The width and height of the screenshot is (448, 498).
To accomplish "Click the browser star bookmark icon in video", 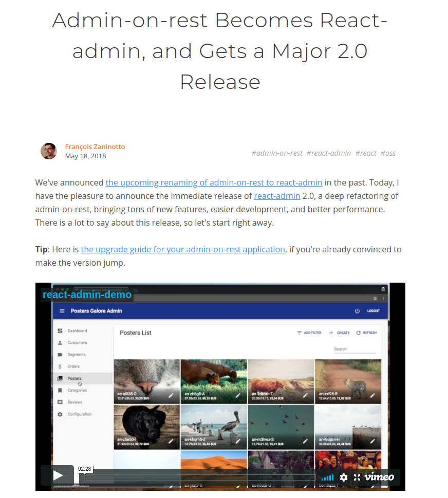I will [375, 299].
